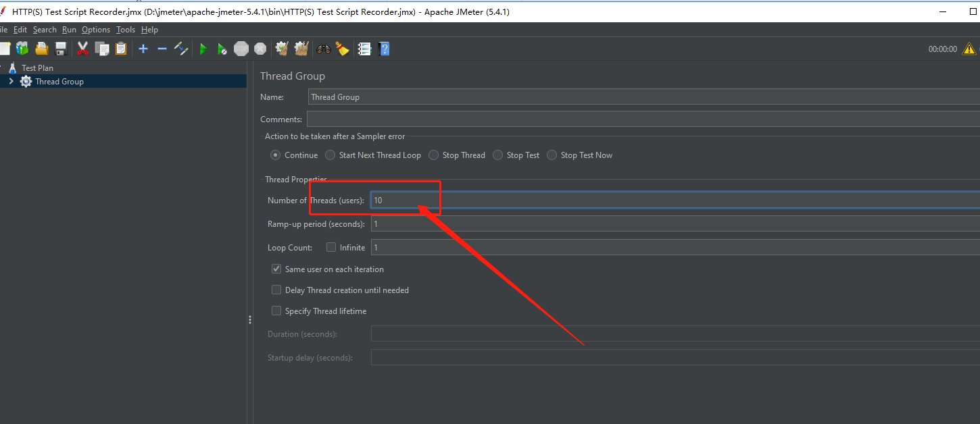Open the Function Helper list icon
This screenshot has height=424, width=980.
(364, 49)
